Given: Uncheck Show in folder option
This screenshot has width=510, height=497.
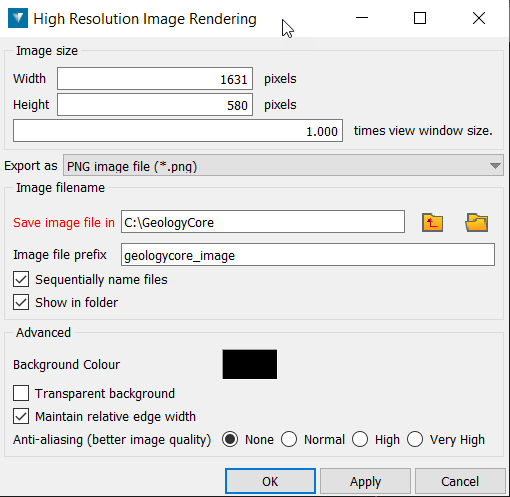Looking at the screenshot, I should (21, 302).
